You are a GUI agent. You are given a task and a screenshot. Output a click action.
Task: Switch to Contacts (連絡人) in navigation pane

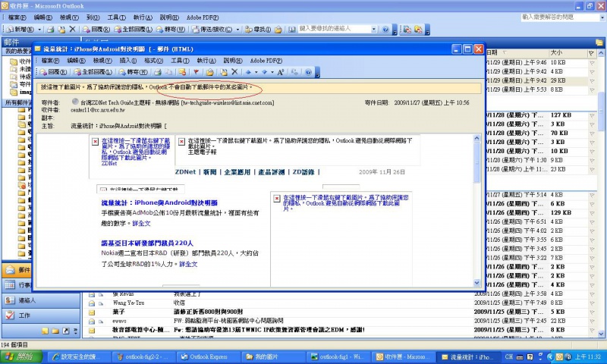[27, 300]
